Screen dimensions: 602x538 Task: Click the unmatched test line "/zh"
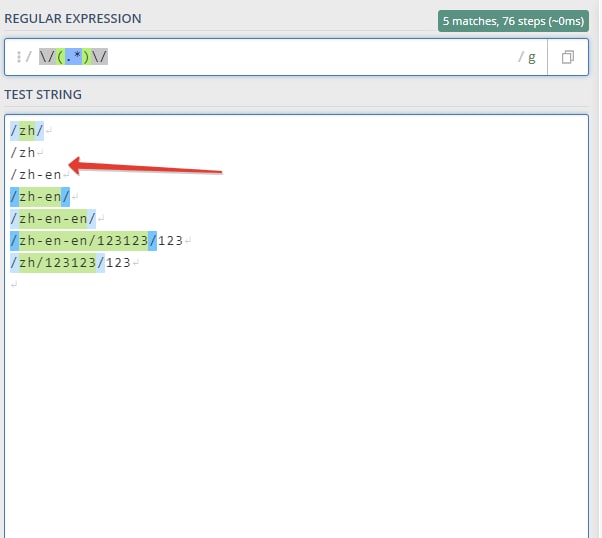(x=23, y=152)
